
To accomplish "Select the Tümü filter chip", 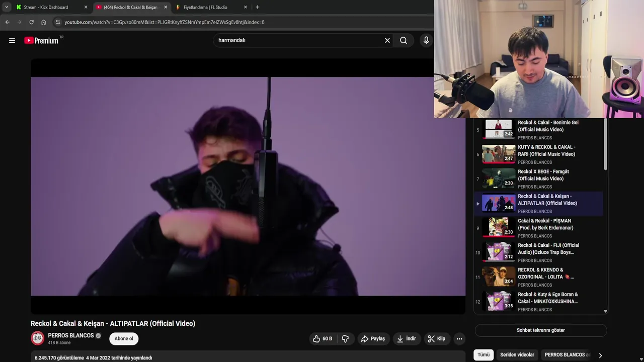I will point(484,355).
